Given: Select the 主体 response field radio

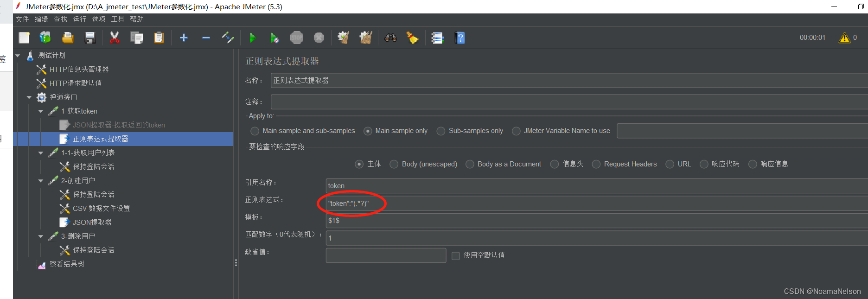Looking at the screenshot, I should (359, 164).
